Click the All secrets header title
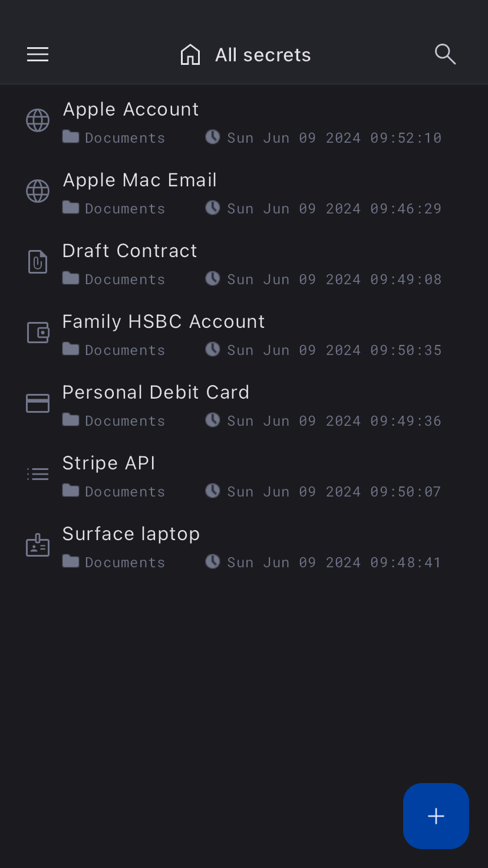488x868 pixels. point(263,55)
